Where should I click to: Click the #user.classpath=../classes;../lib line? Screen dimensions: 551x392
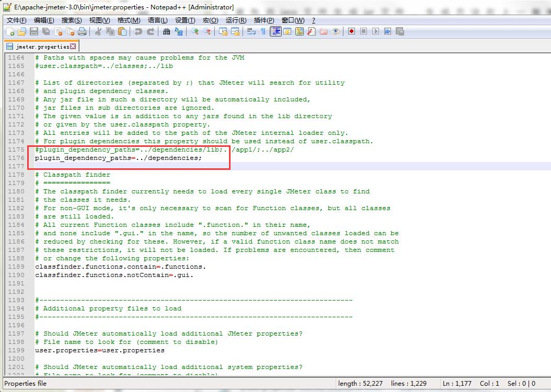tap(104, 66)
